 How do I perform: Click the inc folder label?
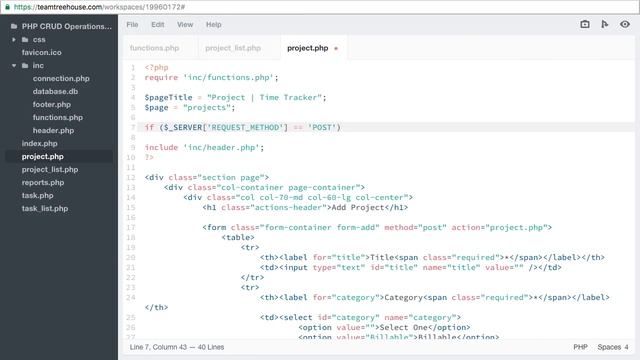pyautogui.click(x=38, y=65)
